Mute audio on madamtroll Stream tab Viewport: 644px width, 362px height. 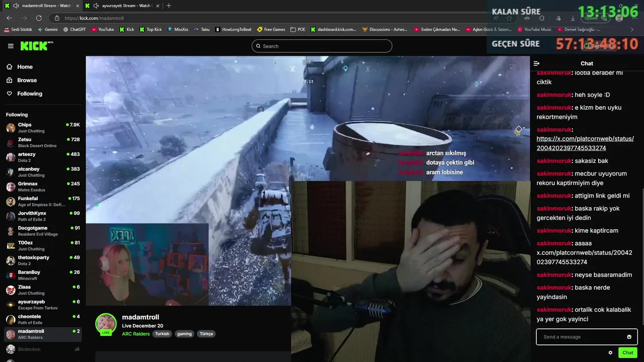17,6
